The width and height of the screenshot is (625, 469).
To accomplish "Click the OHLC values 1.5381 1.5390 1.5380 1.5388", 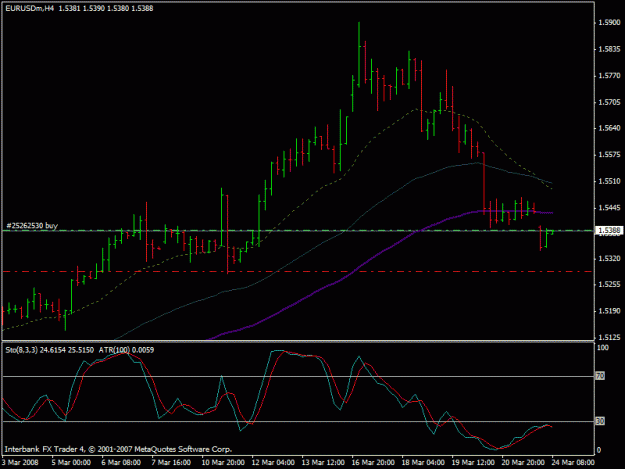I will pos(106,8).
